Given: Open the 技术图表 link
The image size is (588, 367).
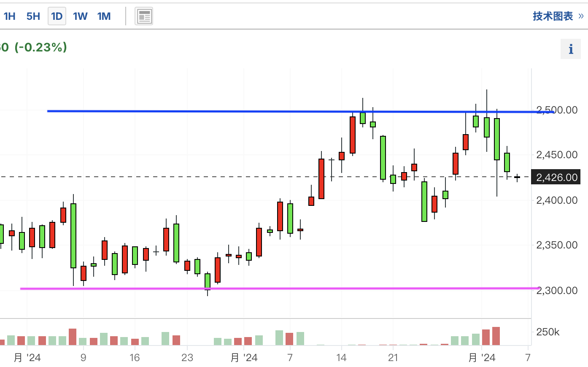Looking at the screenshot, I should click(x=553, y=16).
